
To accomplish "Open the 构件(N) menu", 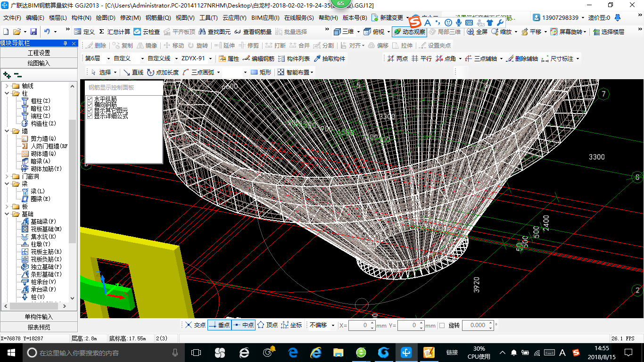I will tap(82, 18).
